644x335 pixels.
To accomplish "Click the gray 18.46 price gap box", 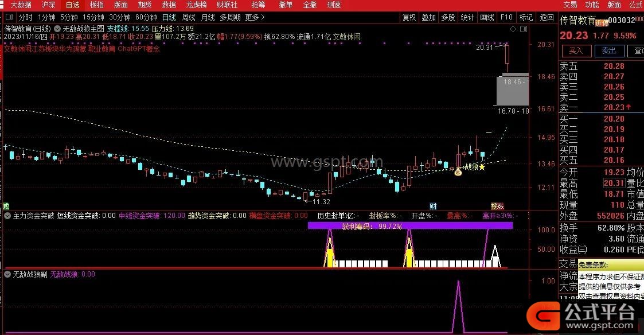I will (513, 89).
